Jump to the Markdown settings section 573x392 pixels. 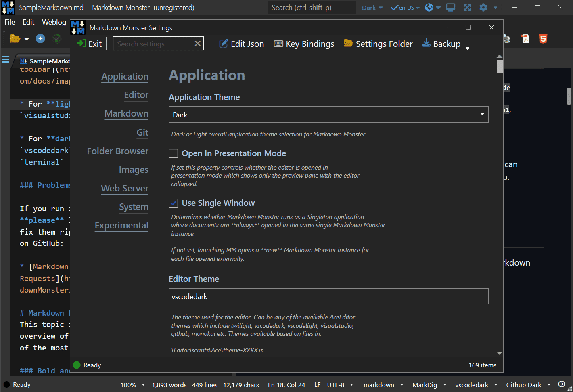(x=126, y=114)
